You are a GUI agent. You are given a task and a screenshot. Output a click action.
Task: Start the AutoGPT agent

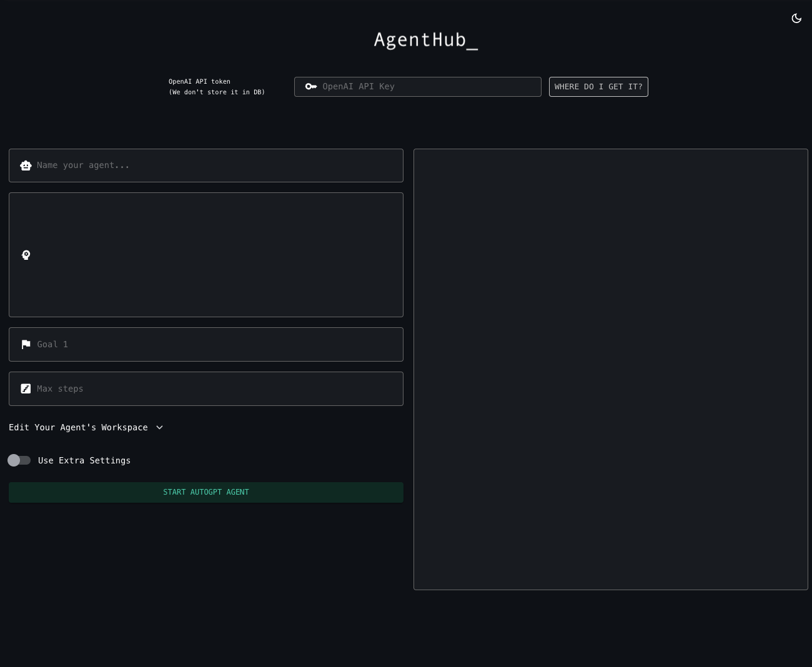pyautogui.click(x=206, y=492)
